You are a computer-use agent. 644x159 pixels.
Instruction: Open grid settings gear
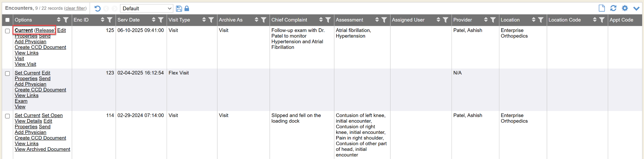point(625,8)
